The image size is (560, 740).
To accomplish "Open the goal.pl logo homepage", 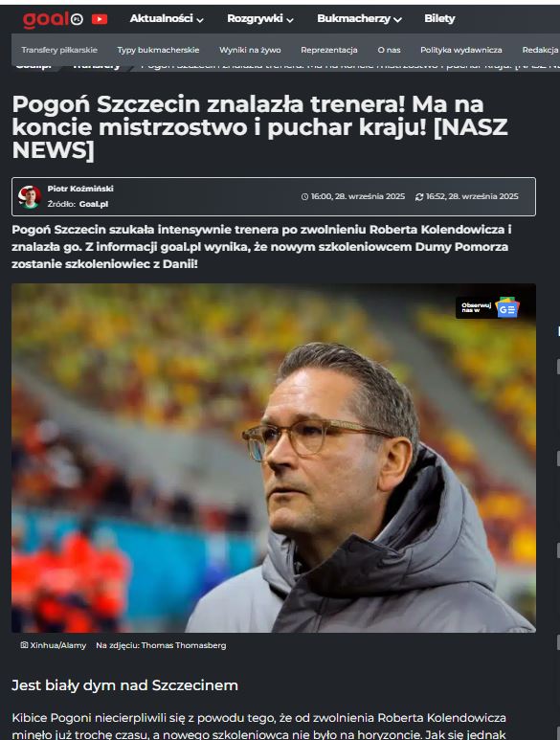I will [x=53, y=19].
